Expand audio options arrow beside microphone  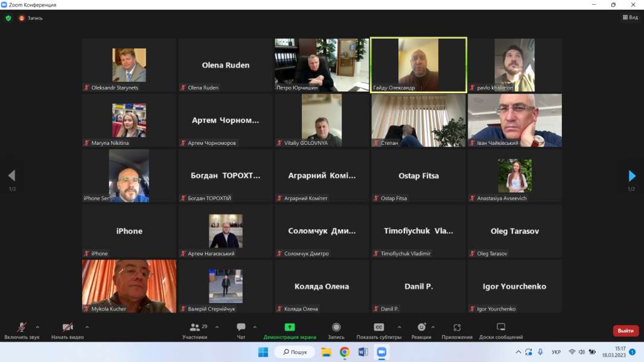pyautogui.click(x=37, y=328)
